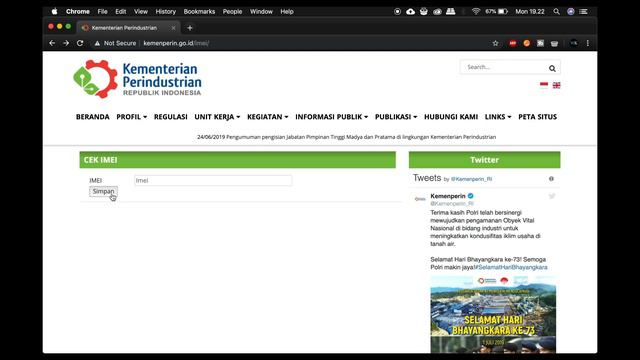Expand the KEGIATAN dropdown menu

point(268,117)
